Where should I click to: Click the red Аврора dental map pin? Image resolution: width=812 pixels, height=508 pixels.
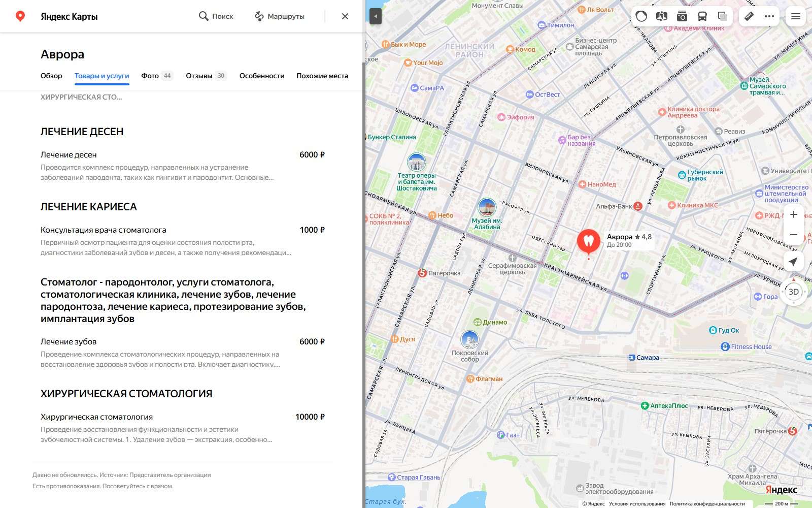coord(588,241)
